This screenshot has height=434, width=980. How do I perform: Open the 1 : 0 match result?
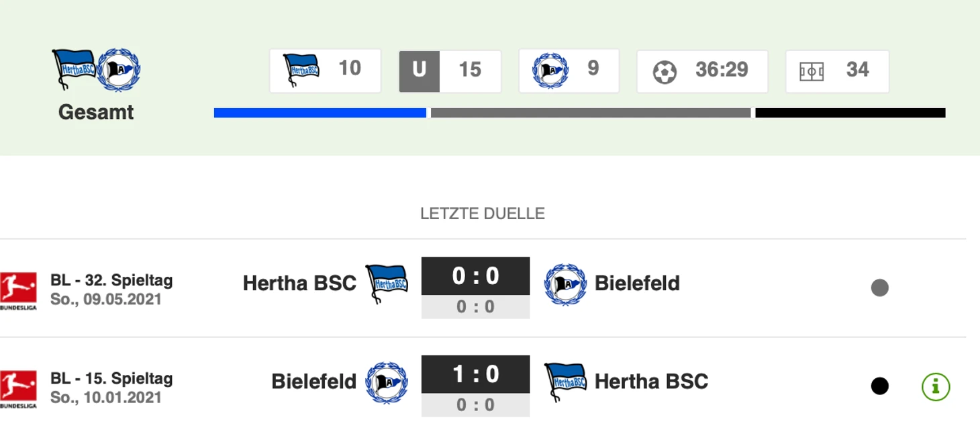coord(476,386)
